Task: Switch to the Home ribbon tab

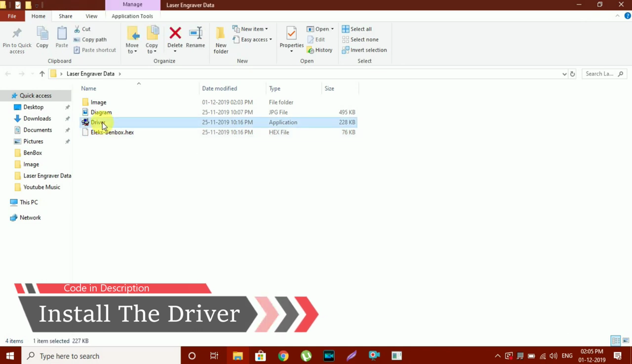Action: [x=38, y=16]
